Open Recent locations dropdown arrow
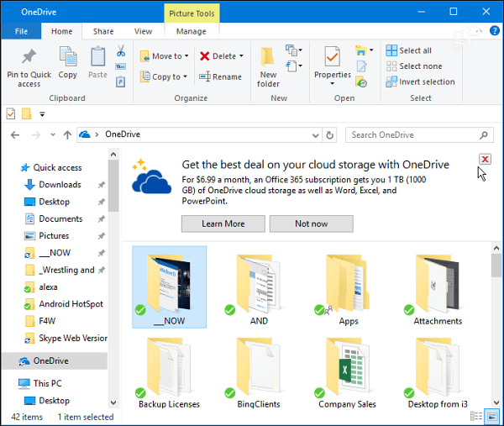 click(x=53, y=135)
